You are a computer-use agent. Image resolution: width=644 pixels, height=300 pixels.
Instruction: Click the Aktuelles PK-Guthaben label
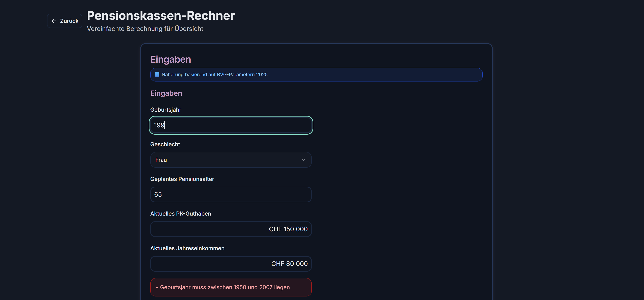tap(181, 214)
